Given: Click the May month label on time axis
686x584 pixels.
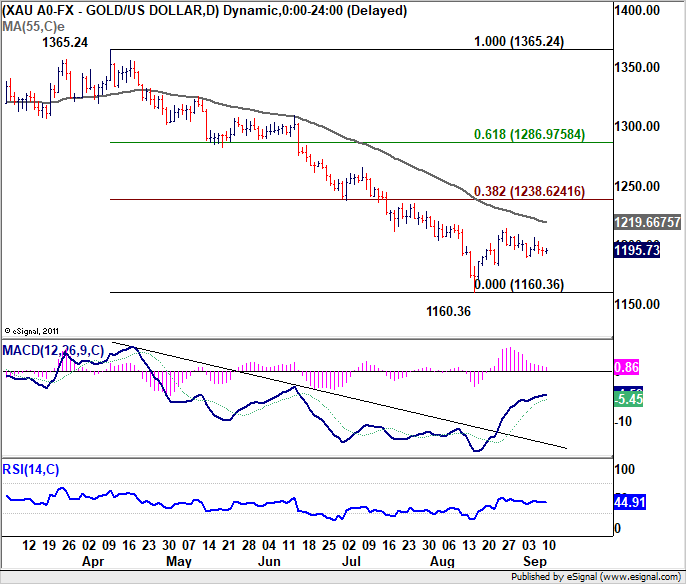Looking at the screenshot, I should [179, 561].
